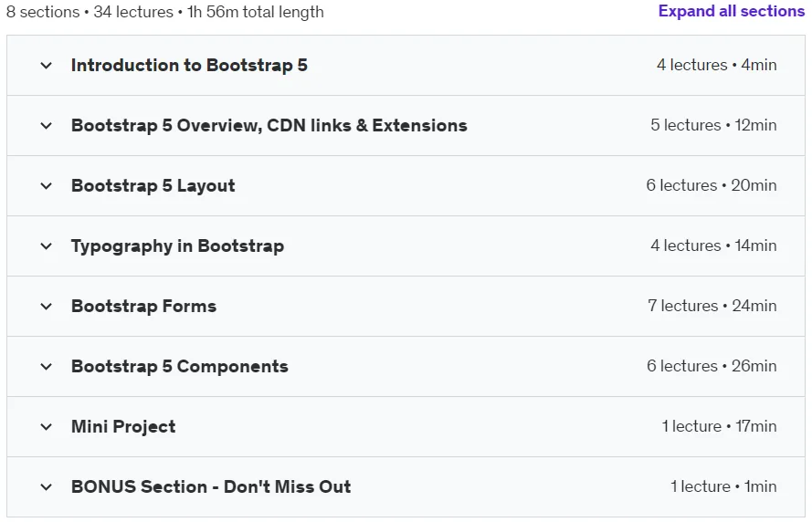This screenshot has width=812, height=522.
Task: Click chevron beside Bootstrap 5 Overview, CDN links
Action: [46, 126]
